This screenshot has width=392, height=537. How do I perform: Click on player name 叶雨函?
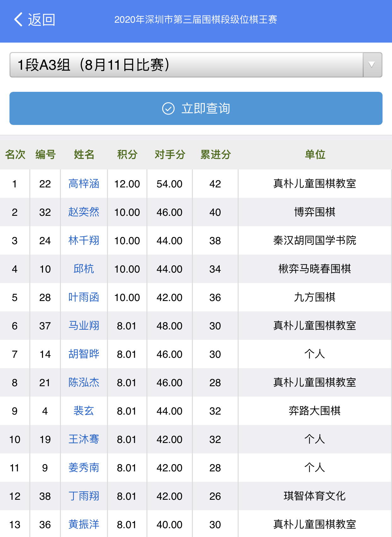(x=84, y=297)
